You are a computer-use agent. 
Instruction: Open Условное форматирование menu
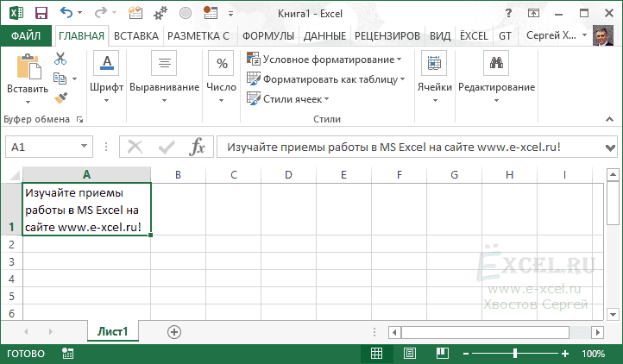(x=324, y=60)
